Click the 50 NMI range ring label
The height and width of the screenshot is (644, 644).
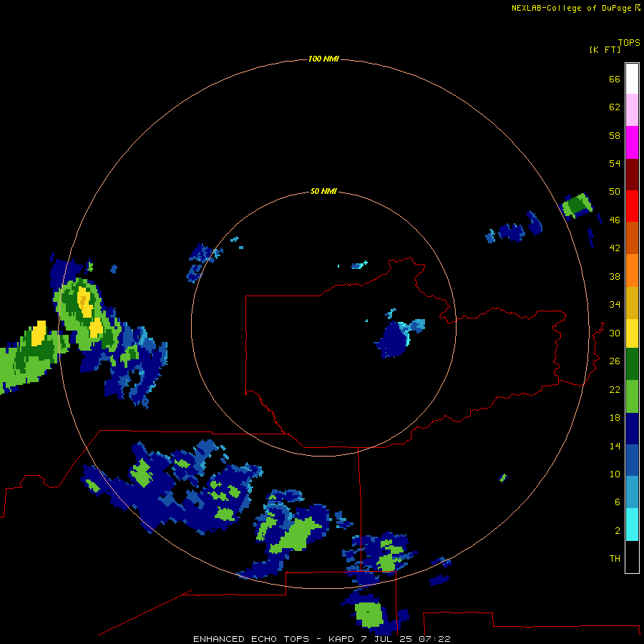pos(323,191)
